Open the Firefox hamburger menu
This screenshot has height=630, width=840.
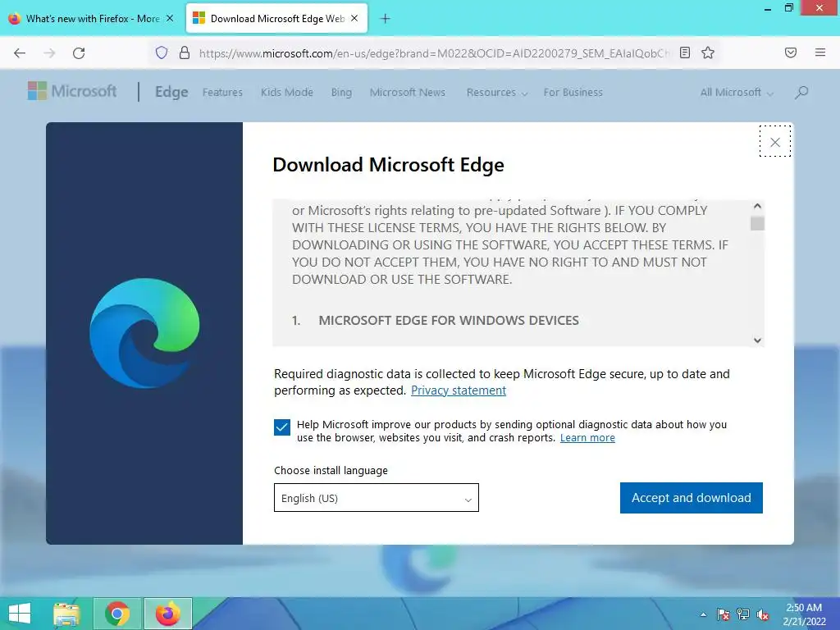point(820,52)
